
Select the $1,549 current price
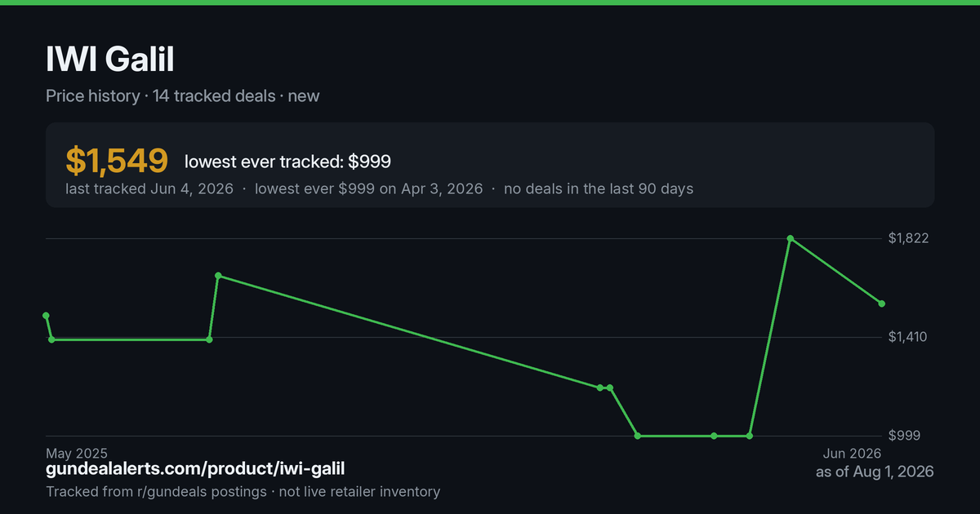[117, 161]
